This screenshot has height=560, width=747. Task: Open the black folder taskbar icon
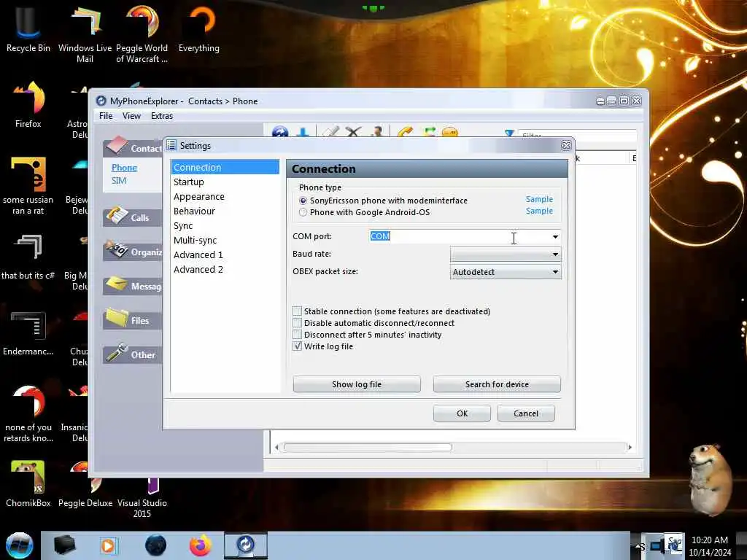[x=64, y=545]
